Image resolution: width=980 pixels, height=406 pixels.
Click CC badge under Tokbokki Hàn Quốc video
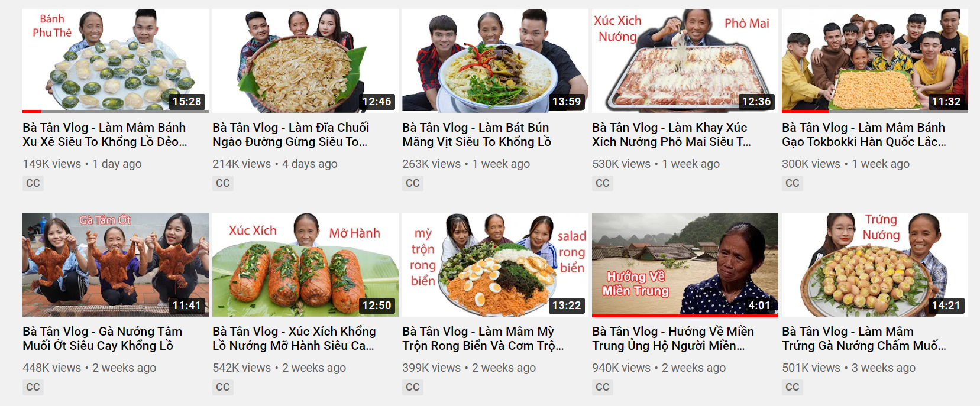[793, 183]
